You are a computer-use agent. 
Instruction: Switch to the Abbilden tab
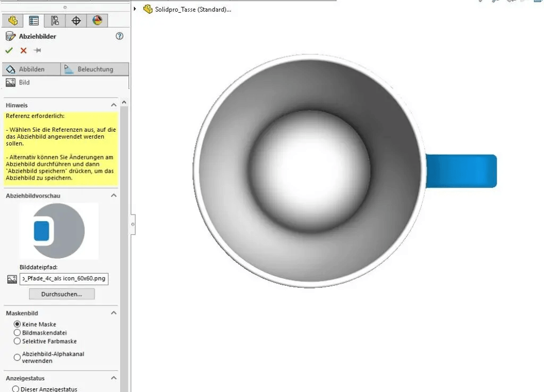coord(31,69)
